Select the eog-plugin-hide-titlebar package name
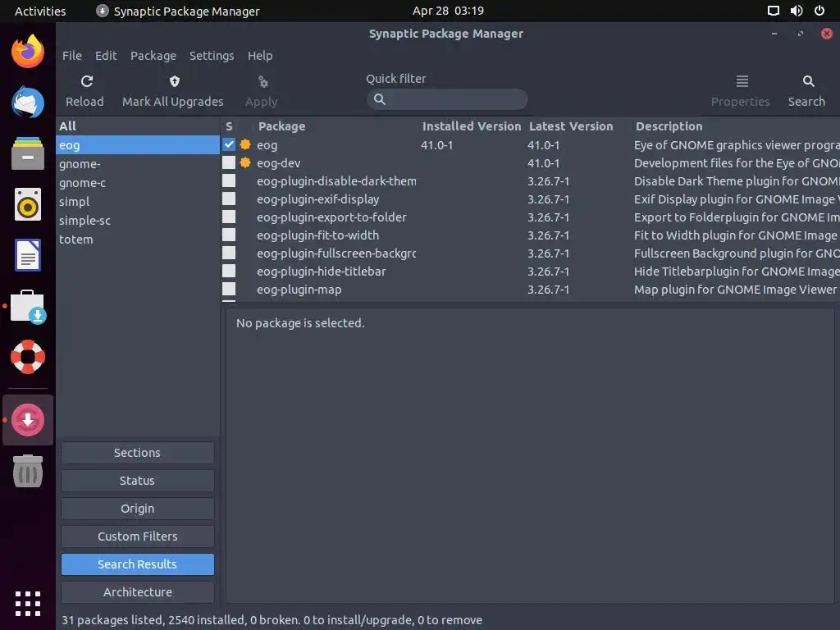 [x=321, y=272]
